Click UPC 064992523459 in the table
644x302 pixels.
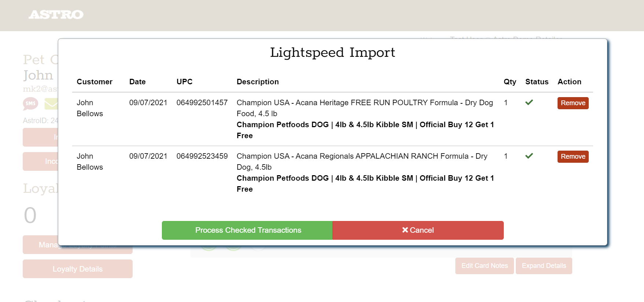coord(202,156)
